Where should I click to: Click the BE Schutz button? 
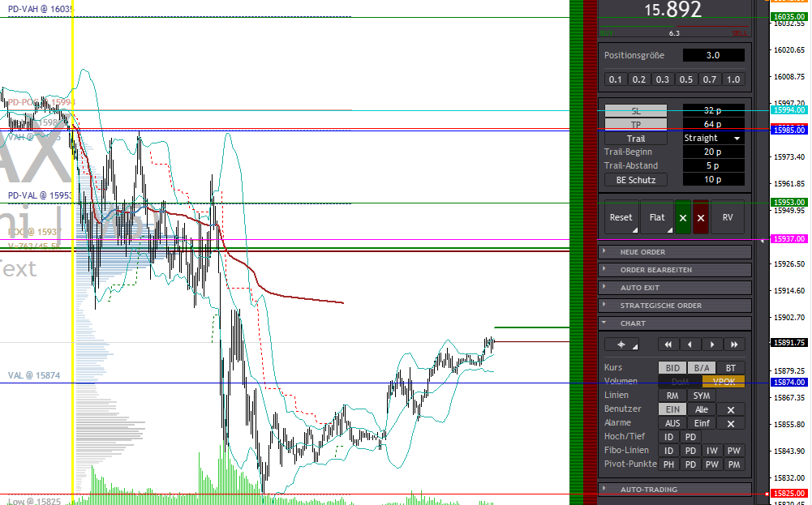635,179
